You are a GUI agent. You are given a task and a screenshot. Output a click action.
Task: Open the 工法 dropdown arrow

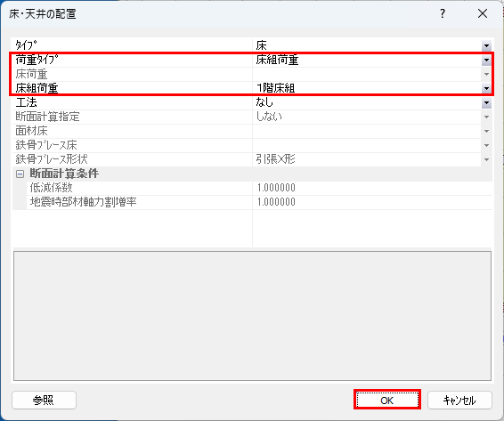pyautogui.click(x=486, y=103)
